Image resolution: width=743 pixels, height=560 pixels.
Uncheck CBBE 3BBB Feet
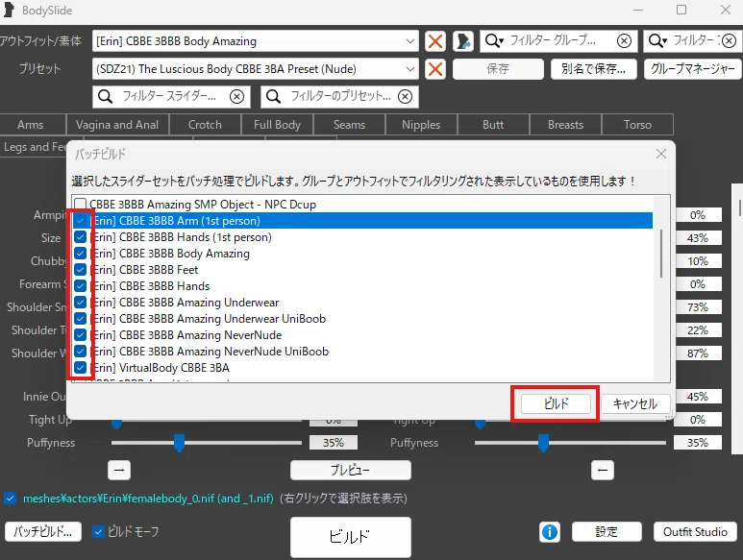81,269
